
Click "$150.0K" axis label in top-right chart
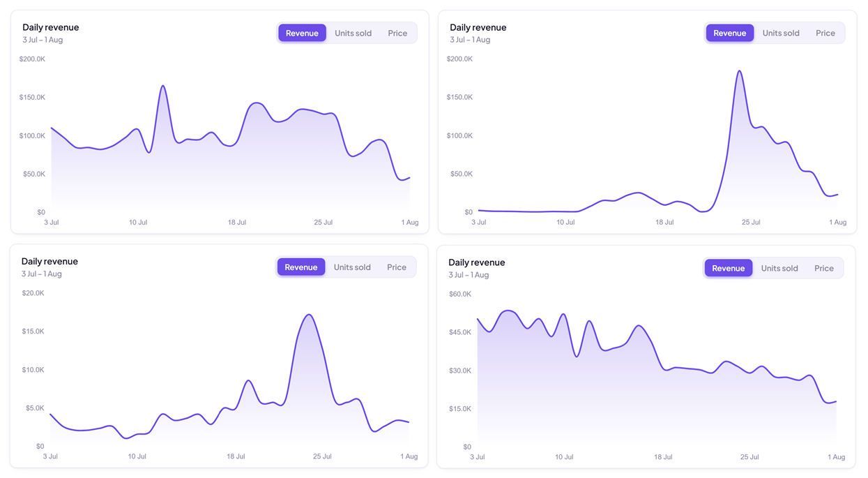tap(459, 97)
